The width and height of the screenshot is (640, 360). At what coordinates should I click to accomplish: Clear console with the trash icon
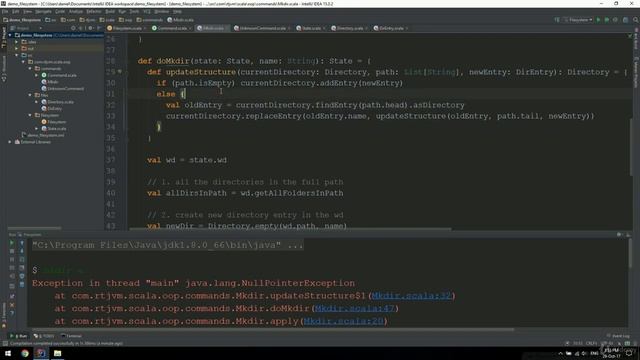point(22,284)
